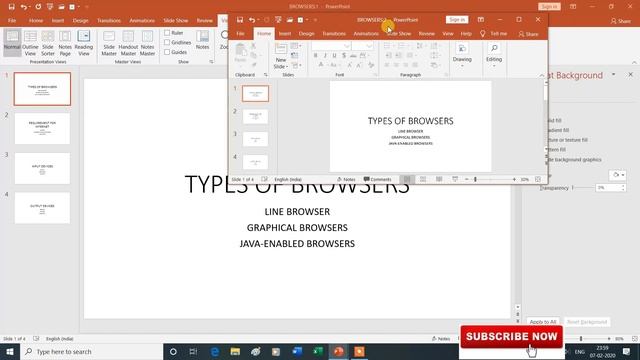
Task: Open Design tab in front window
Action: 306,33
